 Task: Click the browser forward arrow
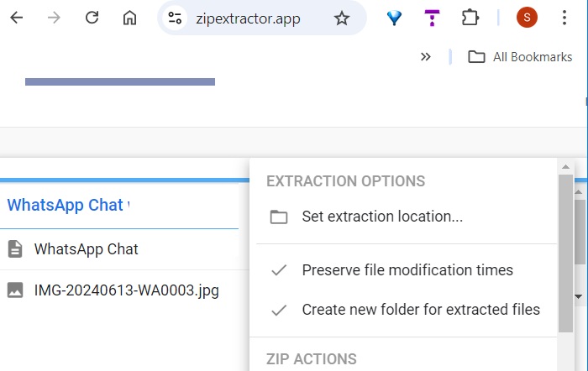coord(54,18)
